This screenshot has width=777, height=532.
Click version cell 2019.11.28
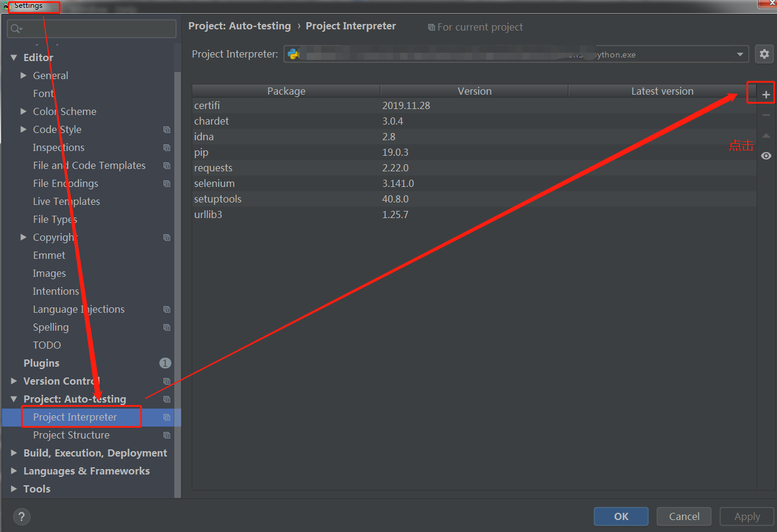coord(406,105)
